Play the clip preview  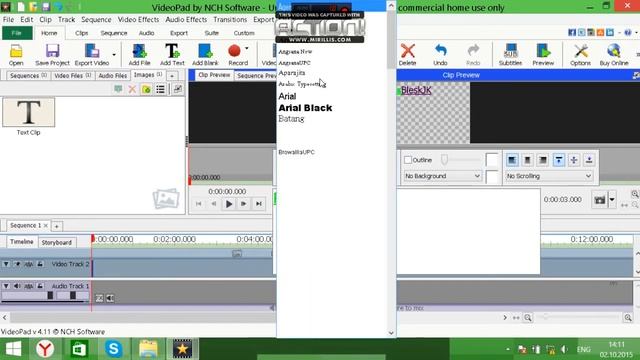[x=229, y=204]
